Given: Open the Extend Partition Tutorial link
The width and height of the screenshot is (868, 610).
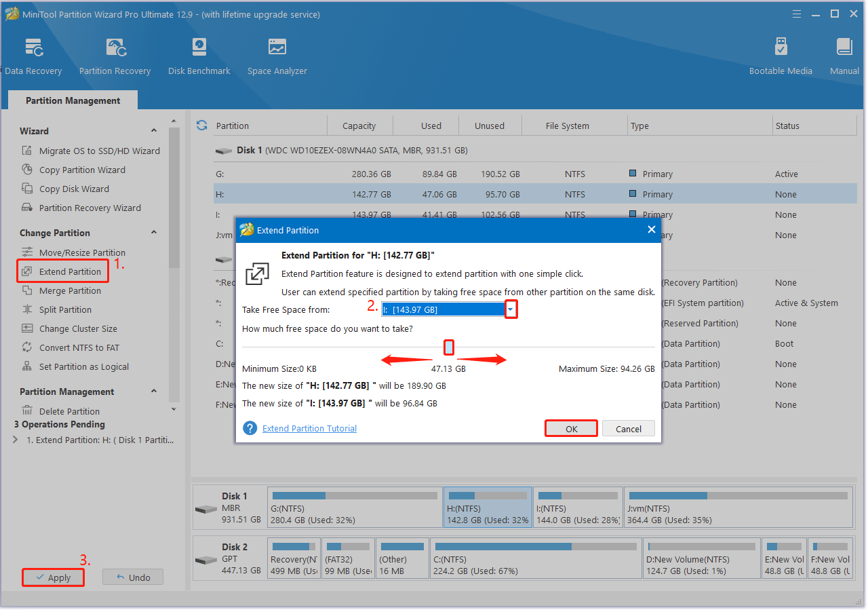Looking at the screenshot, I should pos(309,428).
